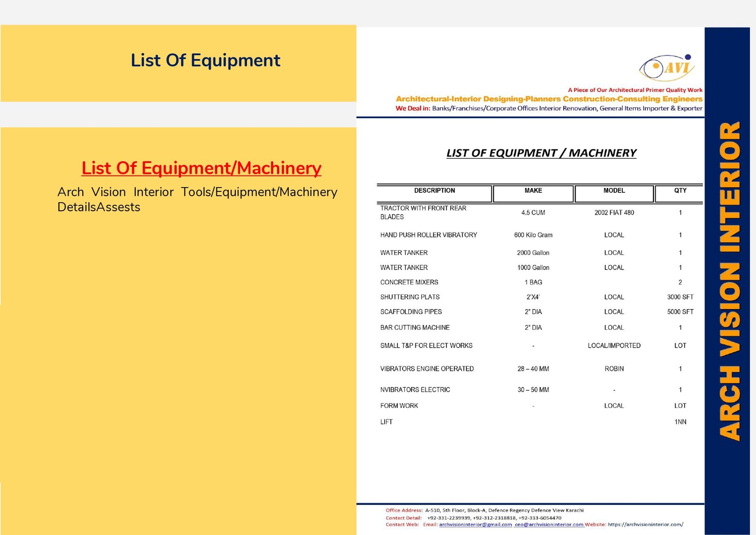The image size is (756, 535).
Task: Click the QTY column header
Action: click(680, 190)
